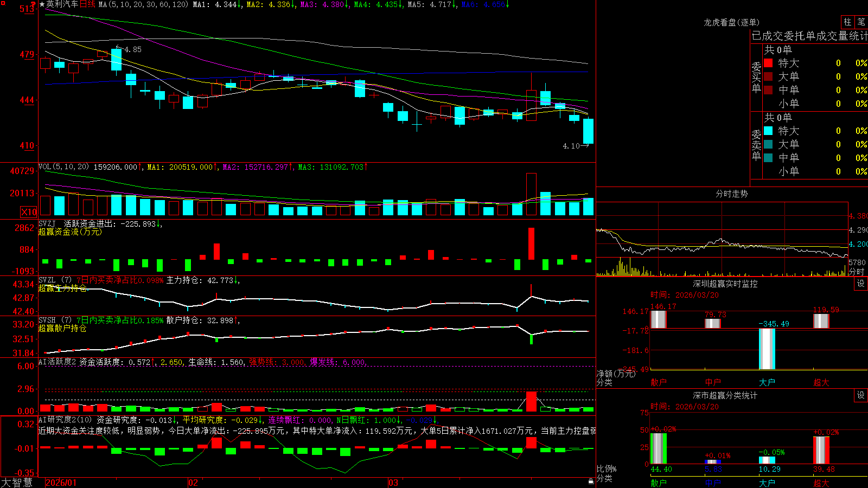Click VOL(5,10,20) indicator label
The height and width of the screenshot is (488, 868).
coord(63,166)
